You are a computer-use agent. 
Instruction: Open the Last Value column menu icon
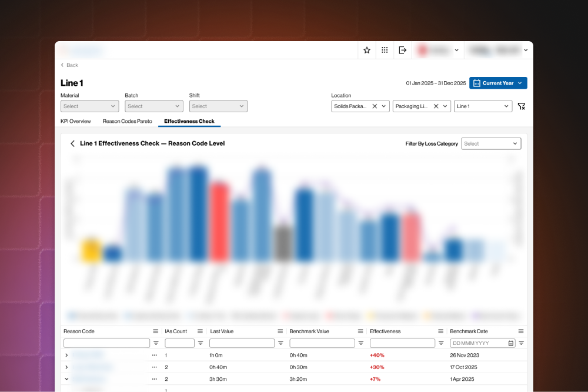tap(280, 331)
